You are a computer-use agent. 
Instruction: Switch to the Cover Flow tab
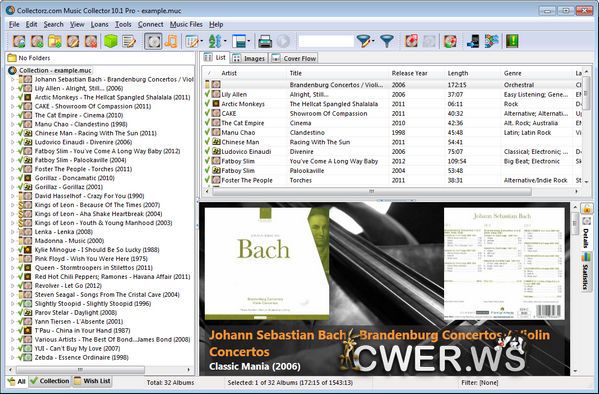[294, 58]
